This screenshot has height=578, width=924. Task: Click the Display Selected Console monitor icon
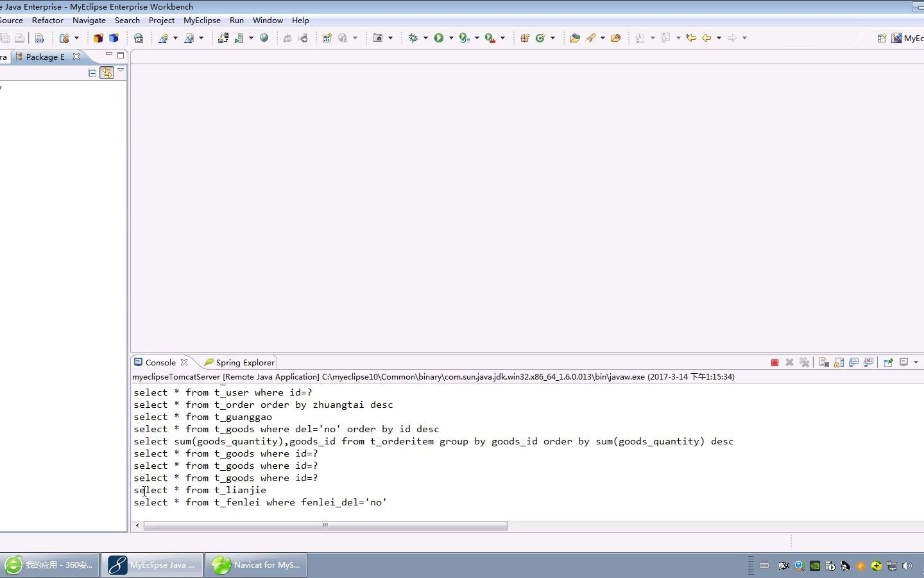click(903, 362)
